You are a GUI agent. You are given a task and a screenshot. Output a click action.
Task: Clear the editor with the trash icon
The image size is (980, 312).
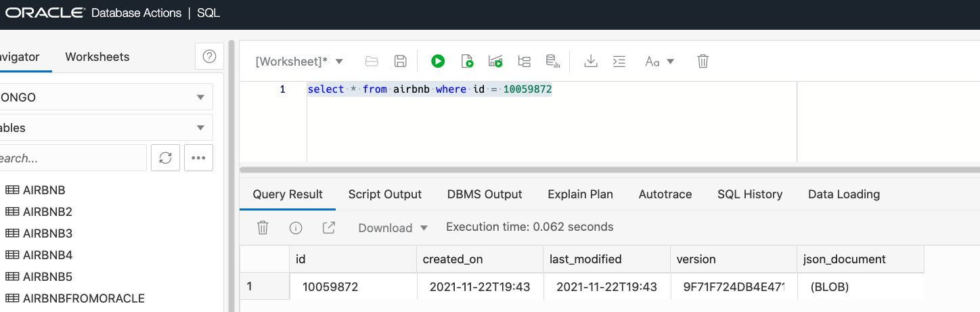pyautogui.click(x=703, y=61)
